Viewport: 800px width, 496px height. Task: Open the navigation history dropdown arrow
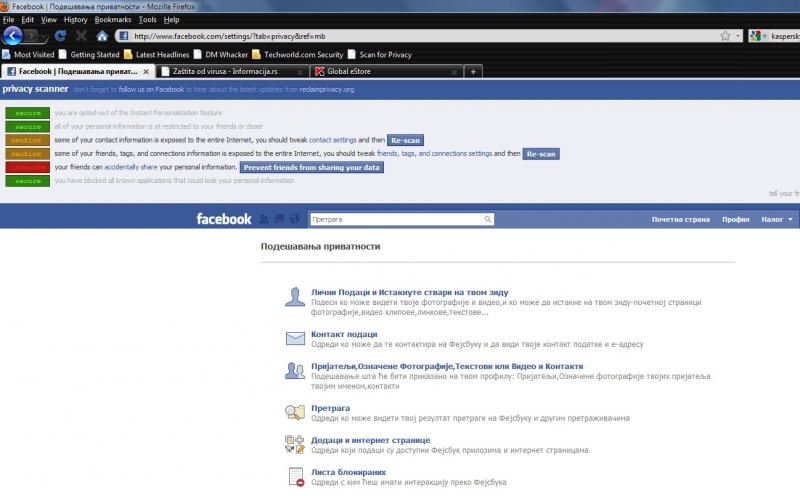[44, 36]
